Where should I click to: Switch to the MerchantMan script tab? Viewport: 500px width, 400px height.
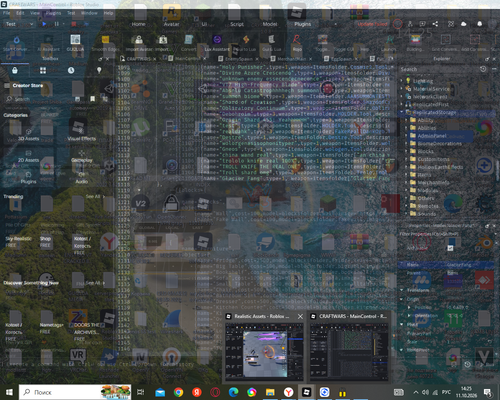pyautogui.click(x=292, y=59)
